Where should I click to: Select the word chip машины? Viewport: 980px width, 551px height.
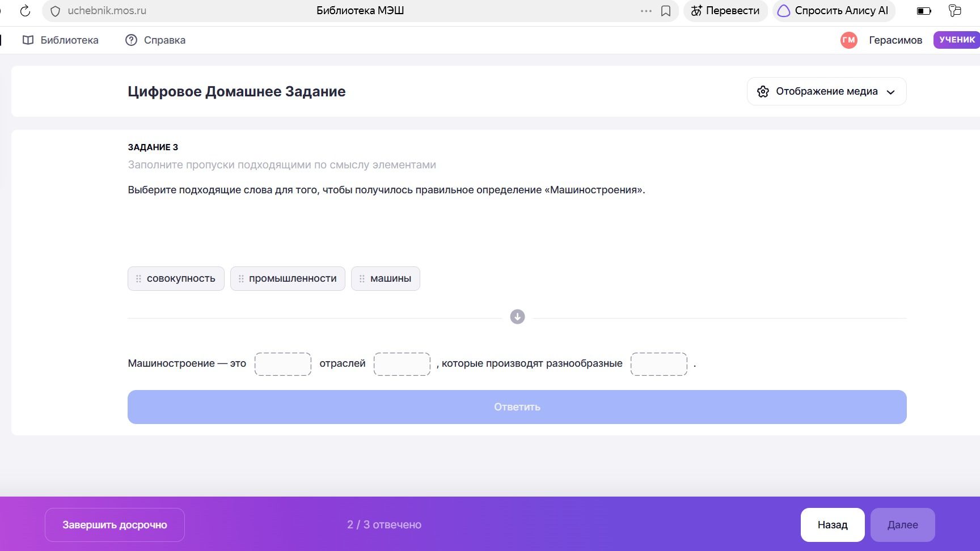pos(386,278)
